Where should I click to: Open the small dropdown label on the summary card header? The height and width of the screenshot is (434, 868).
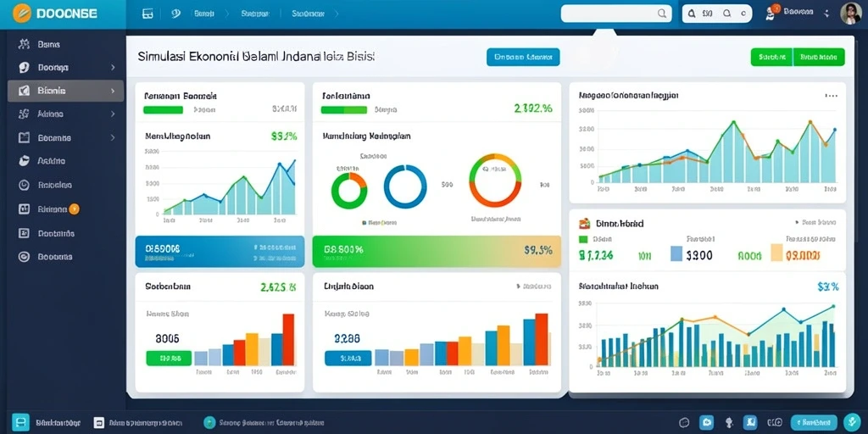click(815, 223)
